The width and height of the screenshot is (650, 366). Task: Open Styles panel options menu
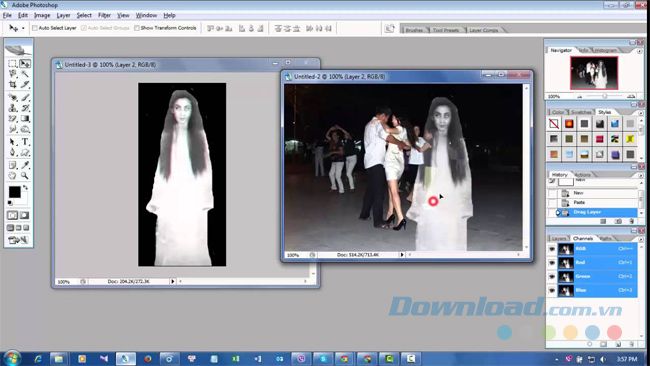click(x=640, y=113)
